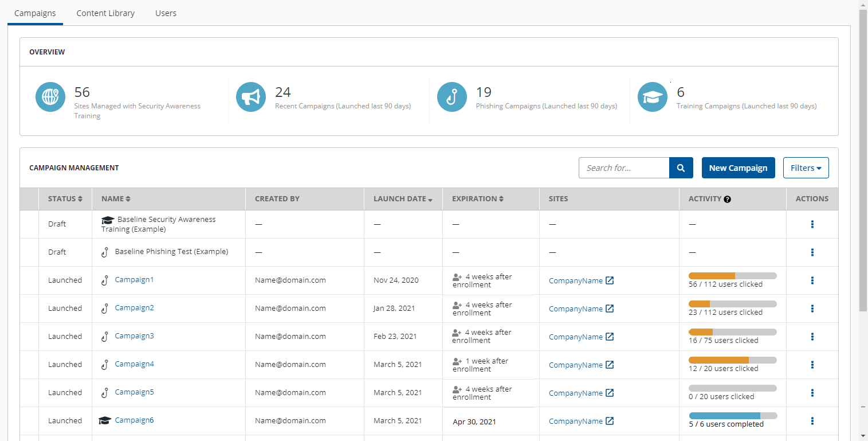
Task: Click external link icon beside Campaign2's CompanyName
Action: coord(610,309)
